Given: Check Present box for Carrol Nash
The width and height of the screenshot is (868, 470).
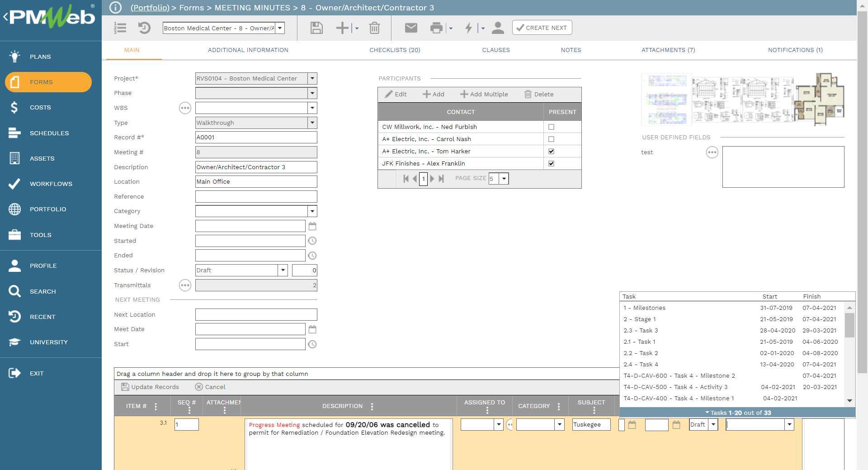Looking at the screenshot, I should click(551, 139).
